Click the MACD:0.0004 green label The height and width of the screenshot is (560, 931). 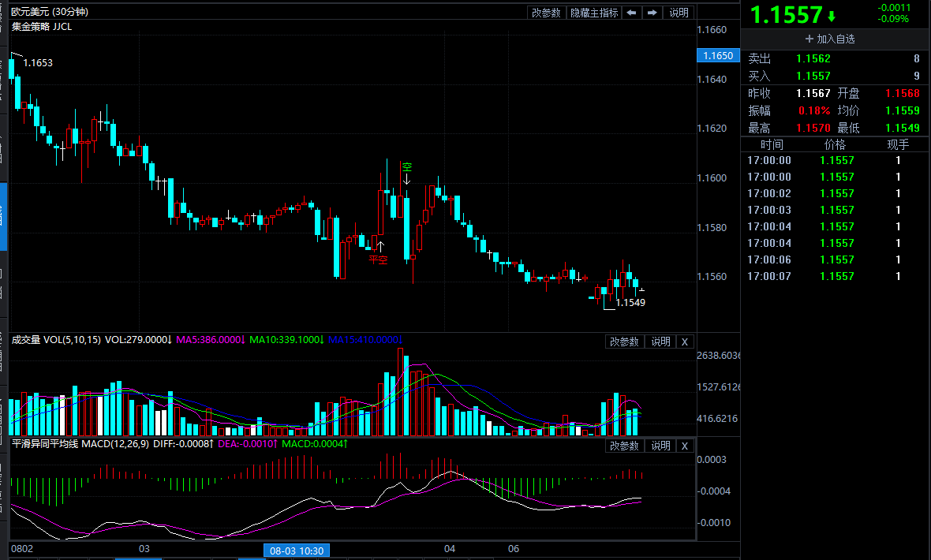[315, 443]
